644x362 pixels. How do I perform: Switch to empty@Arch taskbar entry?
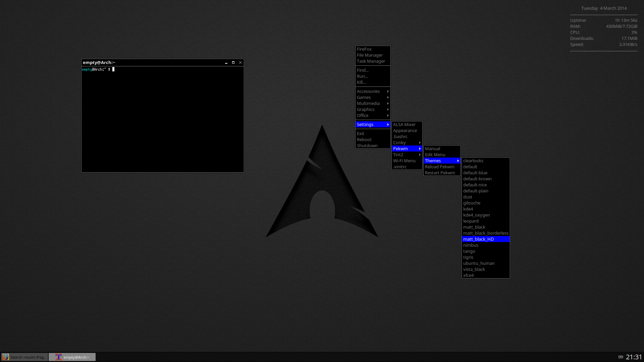coord(72,357)
